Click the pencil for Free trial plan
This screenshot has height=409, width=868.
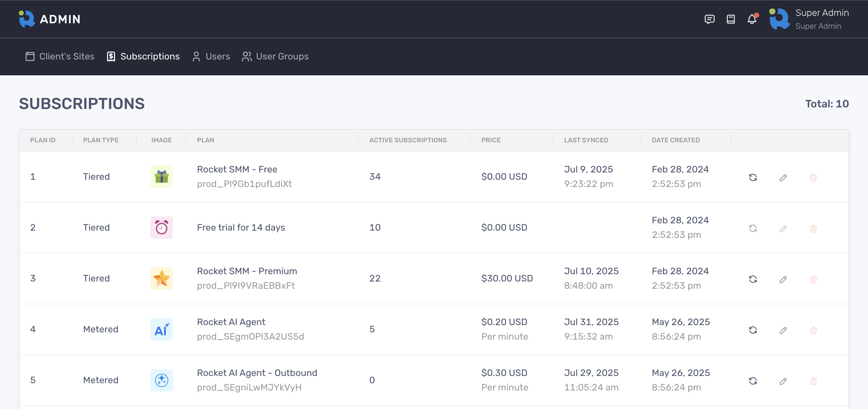point(783,228)
